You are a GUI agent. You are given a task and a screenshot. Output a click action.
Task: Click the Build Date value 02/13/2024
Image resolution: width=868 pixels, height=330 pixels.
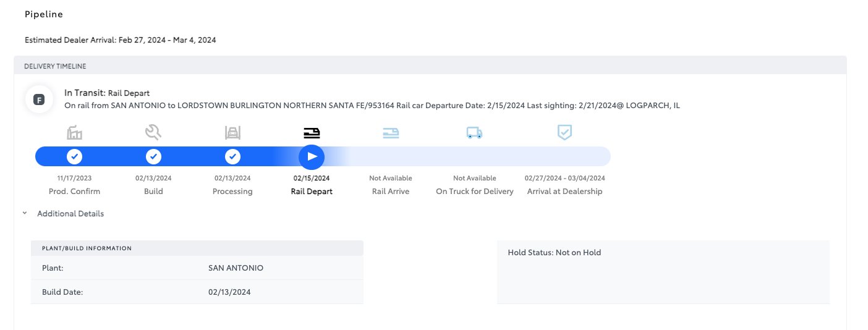click(x=229, y=292)
